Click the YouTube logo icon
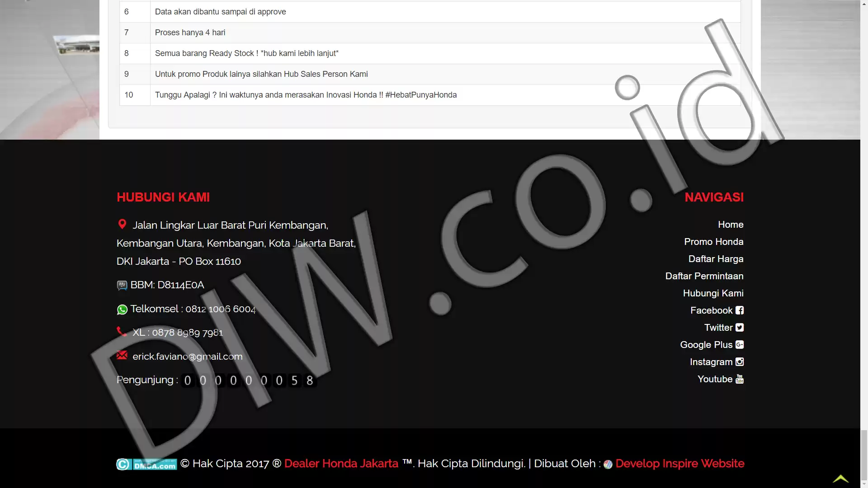The width and height of the screenshot is (868, 488). coord(740,379)
